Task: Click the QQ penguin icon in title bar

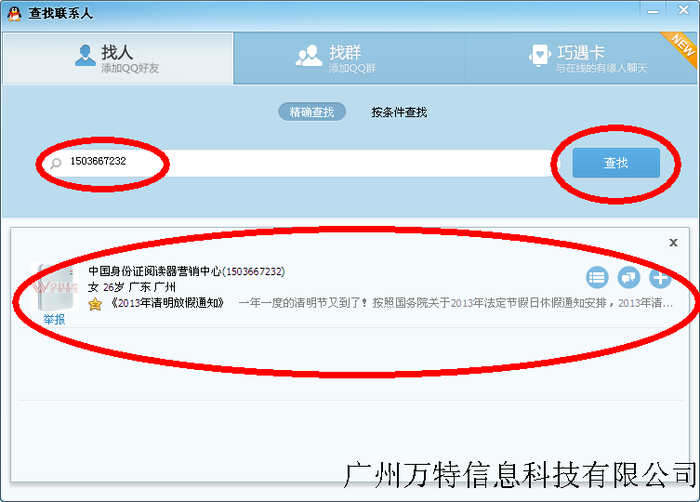Action: pos(15,13)
